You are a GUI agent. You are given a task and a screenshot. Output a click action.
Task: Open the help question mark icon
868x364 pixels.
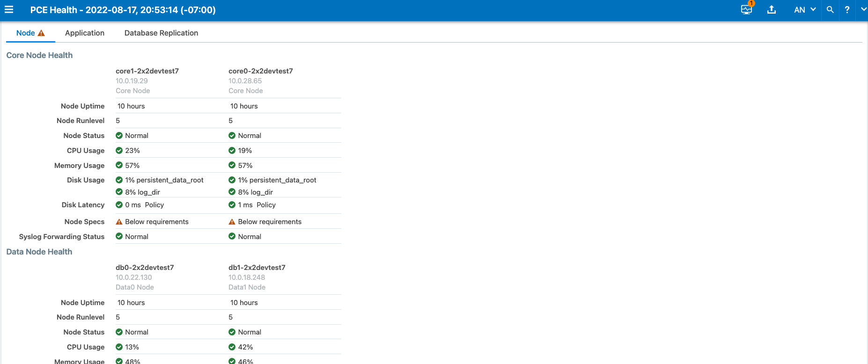(847, 9)
